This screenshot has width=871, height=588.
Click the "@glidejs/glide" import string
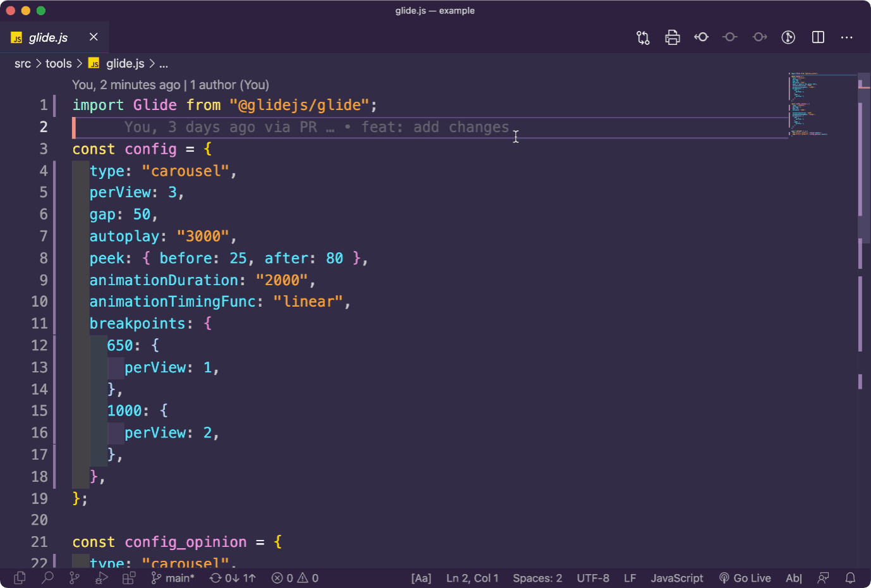[299, 105]
